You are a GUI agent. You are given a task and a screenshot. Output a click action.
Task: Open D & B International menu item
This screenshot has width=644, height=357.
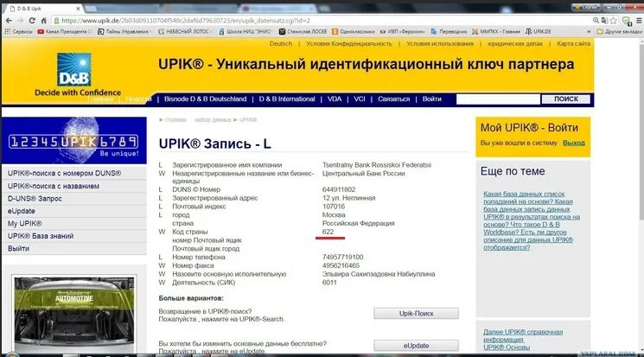click(287, 99)
